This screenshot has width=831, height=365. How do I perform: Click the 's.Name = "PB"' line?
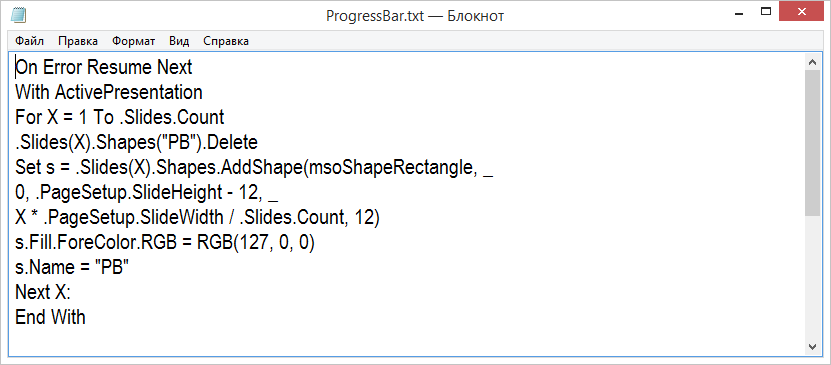72,268
